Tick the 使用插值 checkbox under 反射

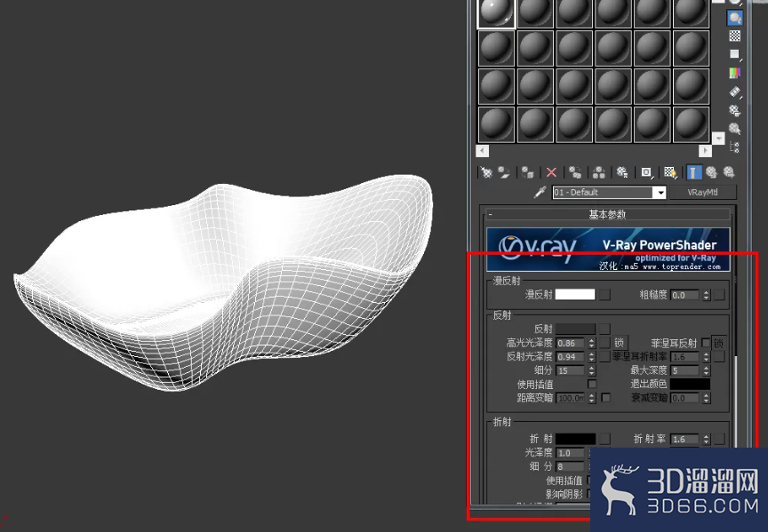(x=592, y=384)
